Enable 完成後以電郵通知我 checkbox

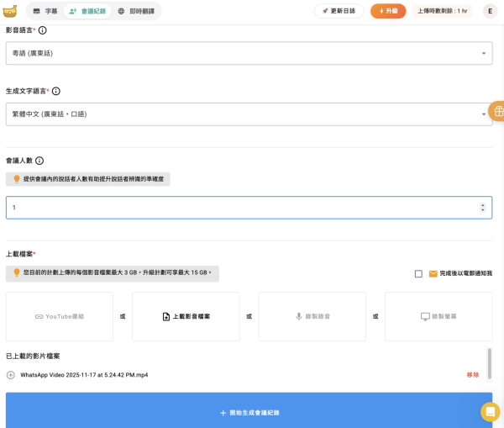click(418, 274)
